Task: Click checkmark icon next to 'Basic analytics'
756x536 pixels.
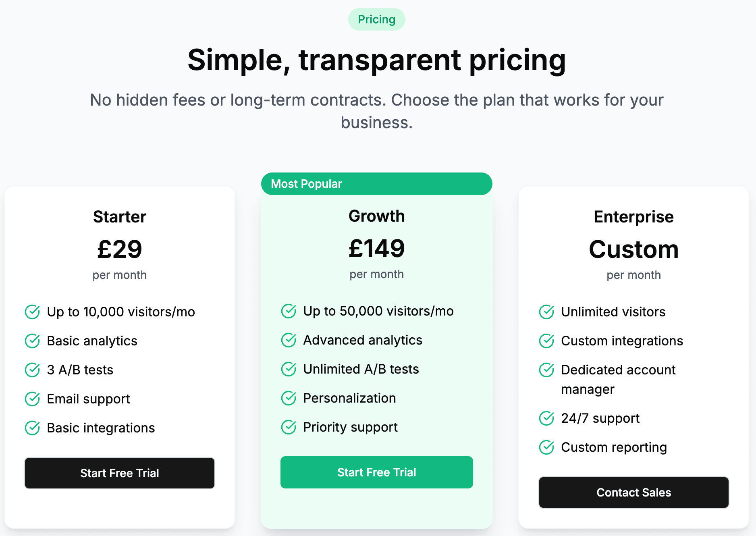Action: tap(32, 341)
